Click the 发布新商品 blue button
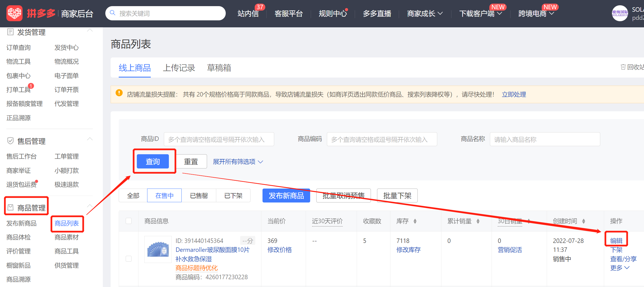Viewport: 644px width, 287px height. 286,196
